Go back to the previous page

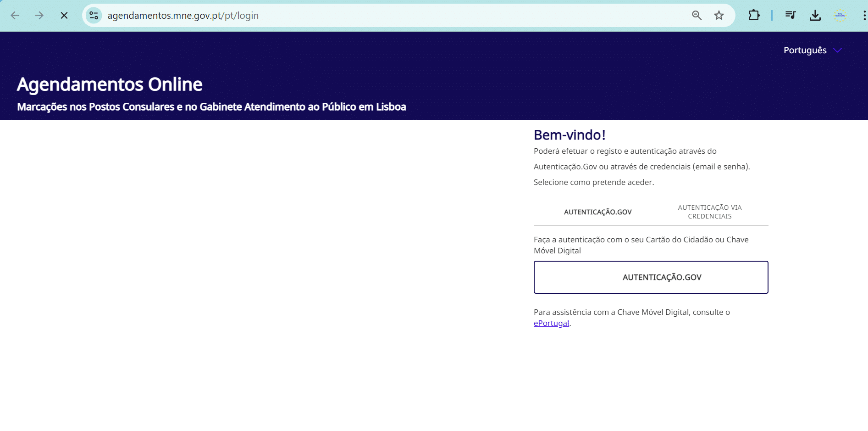[x=15, y=16]
